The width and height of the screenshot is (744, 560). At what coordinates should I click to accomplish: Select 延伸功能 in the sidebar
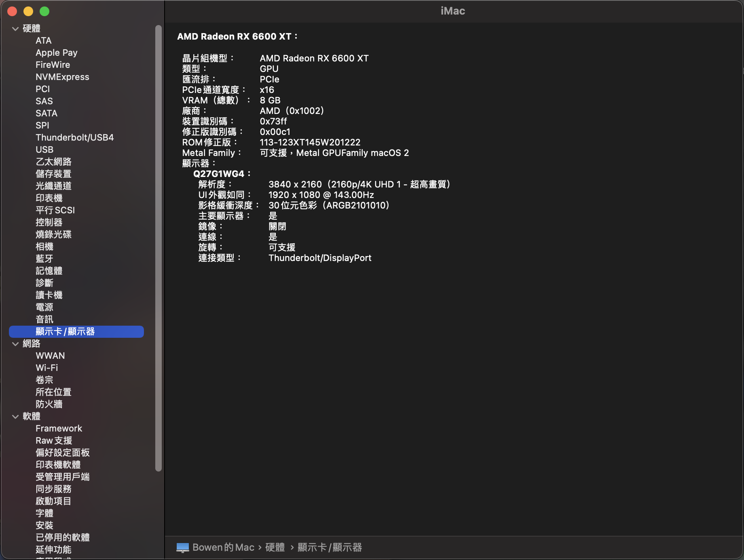53,550
